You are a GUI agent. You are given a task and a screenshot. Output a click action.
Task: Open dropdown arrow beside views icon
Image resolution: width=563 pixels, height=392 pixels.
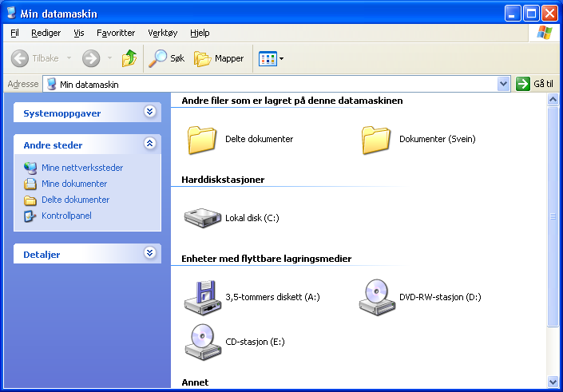pyautogui.click(x=281, y=59)
